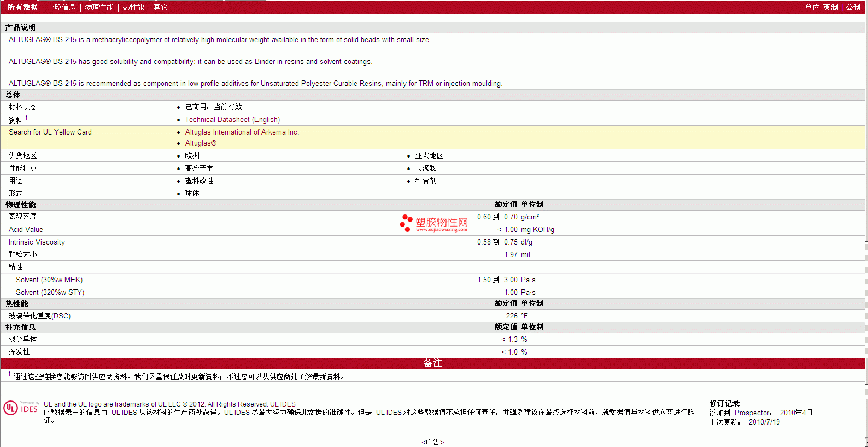
Task: Click the 修订记录 heading
Action: pyautogui.click(x=724, y=404)
